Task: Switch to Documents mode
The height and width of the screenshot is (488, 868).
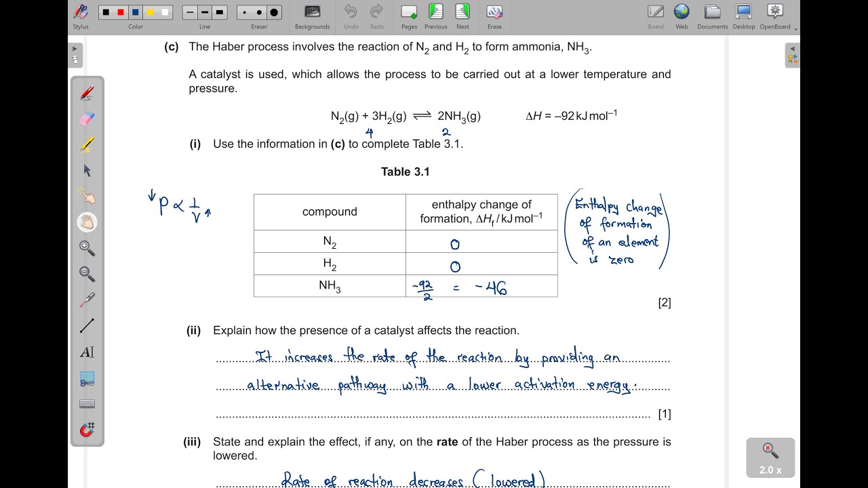Action: click(x=712, y=16)
